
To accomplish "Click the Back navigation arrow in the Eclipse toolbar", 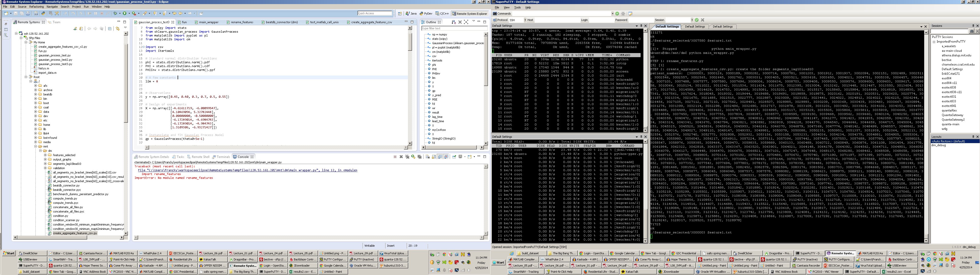I will [180, 13].
